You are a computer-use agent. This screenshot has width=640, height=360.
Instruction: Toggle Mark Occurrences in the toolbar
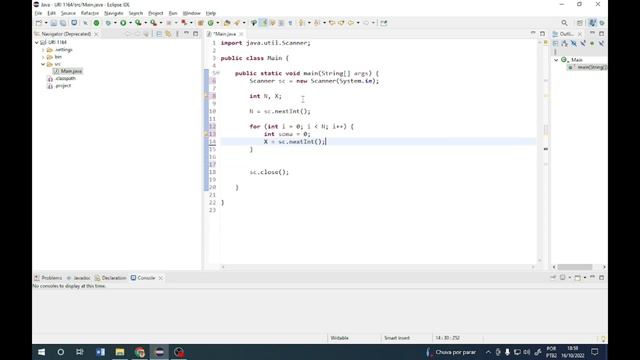click(263, 23)
